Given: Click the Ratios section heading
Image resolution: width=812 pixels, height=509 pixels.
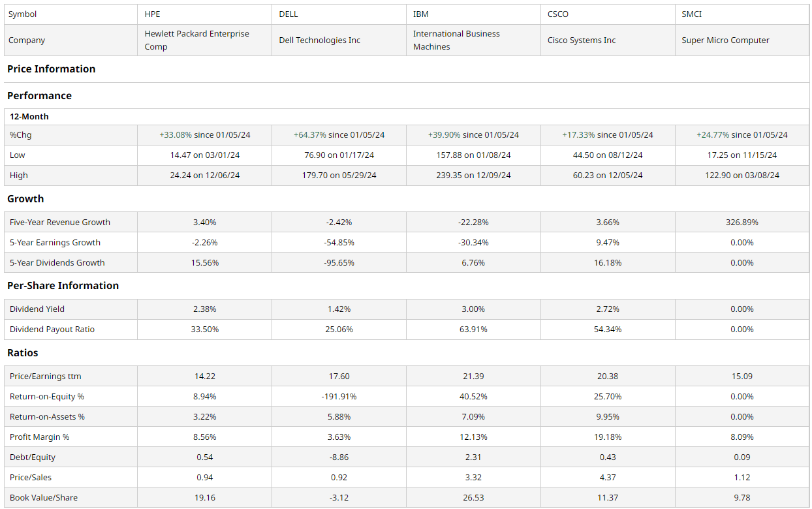Looking at the screenshot, I should click(23, 353).
